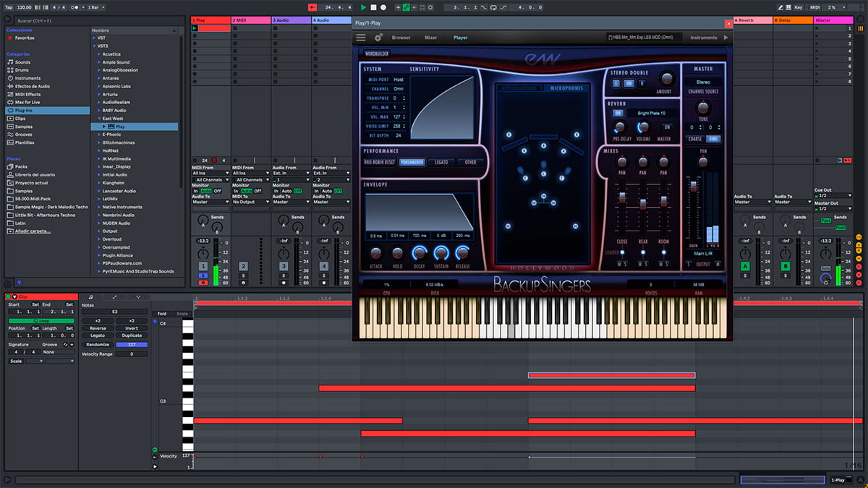The image size is (868, 488).
Task: Open the Bright Plate 10 reverb preset selector
Action: 651,113
